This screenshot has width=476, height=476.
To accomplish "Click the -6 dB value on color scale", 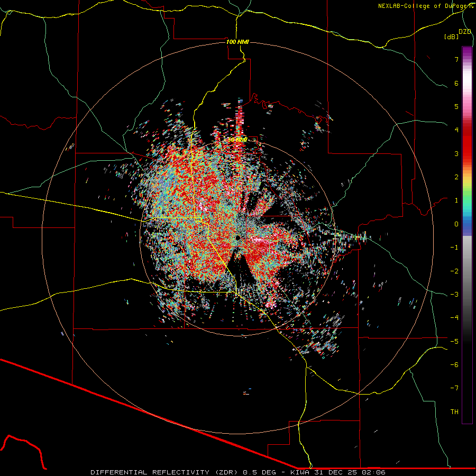I will point(454,365).
